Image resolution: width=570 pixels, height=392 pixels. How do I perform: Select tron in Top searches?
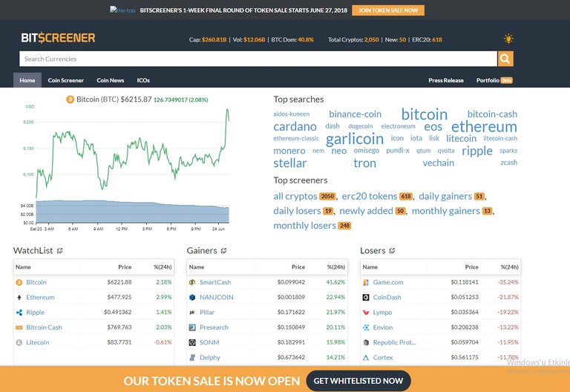click(x=364, y=163)
